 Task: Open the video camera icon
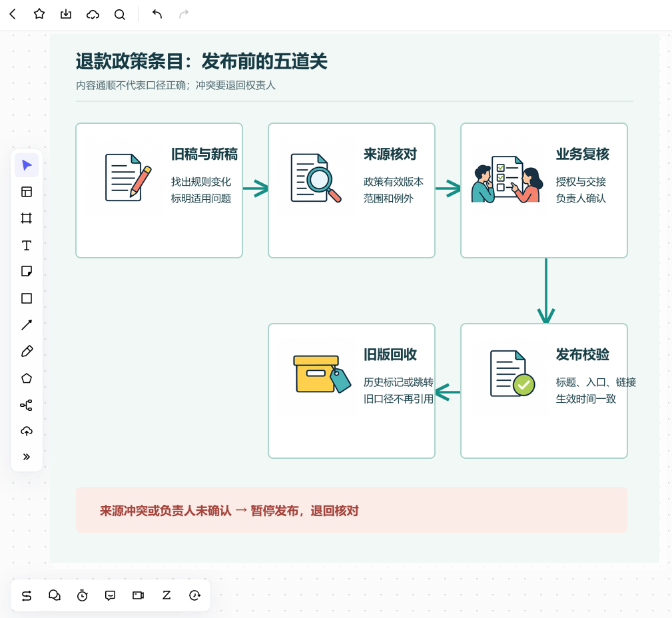pos(138,595)
